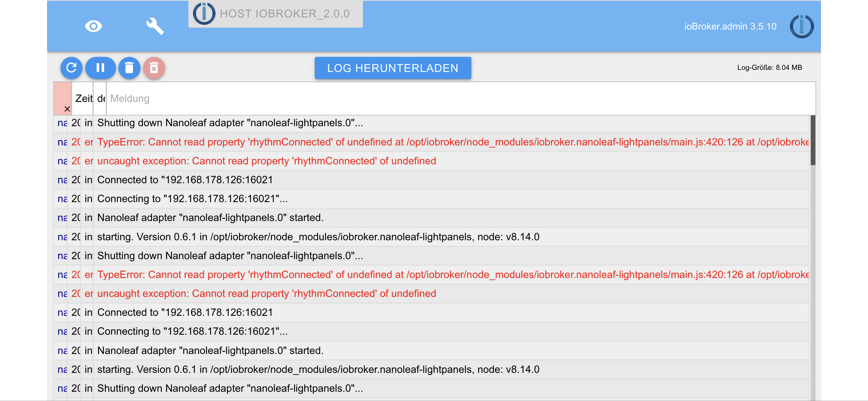Click the log list vertical scrollbar thumb
This screenshot has width=868, height=401.
click(813, 140)
